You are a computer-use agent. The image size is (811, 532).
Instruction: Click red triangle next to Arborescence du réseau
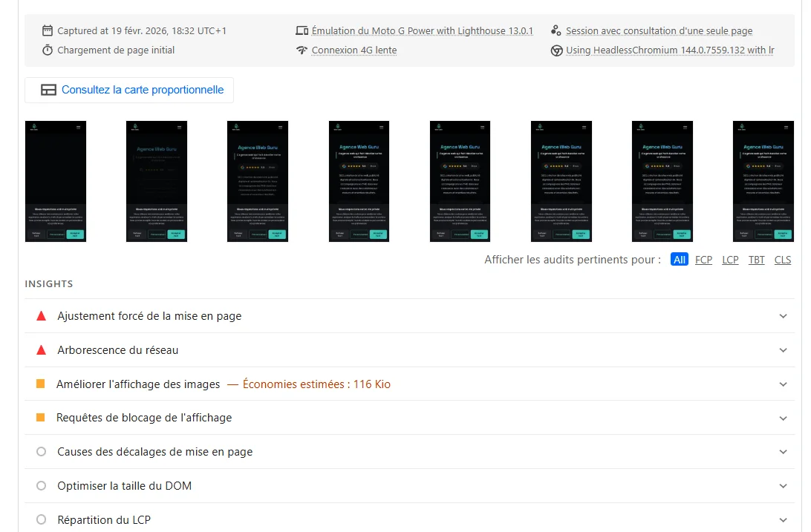[42, 350]
